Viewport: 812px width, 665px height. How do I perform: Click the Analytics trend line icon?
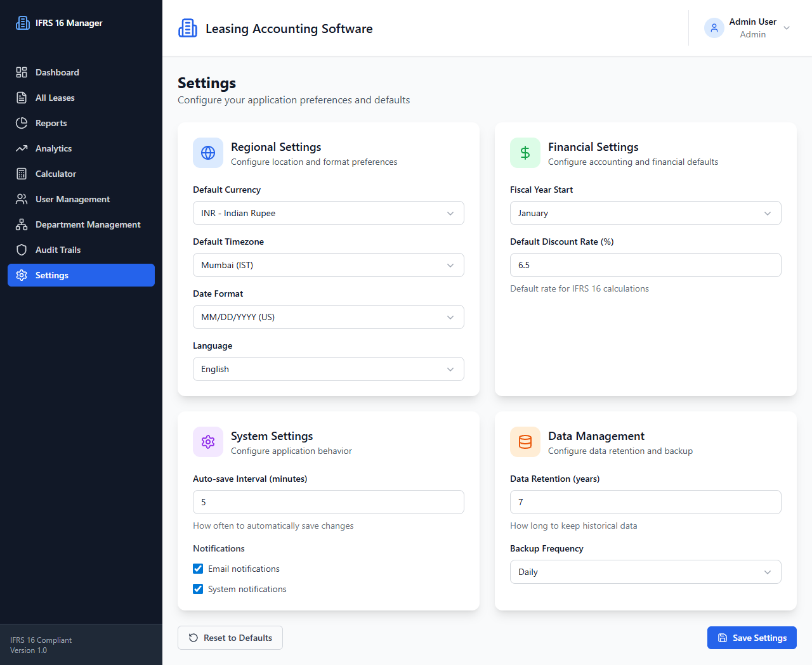pos(22,148)
